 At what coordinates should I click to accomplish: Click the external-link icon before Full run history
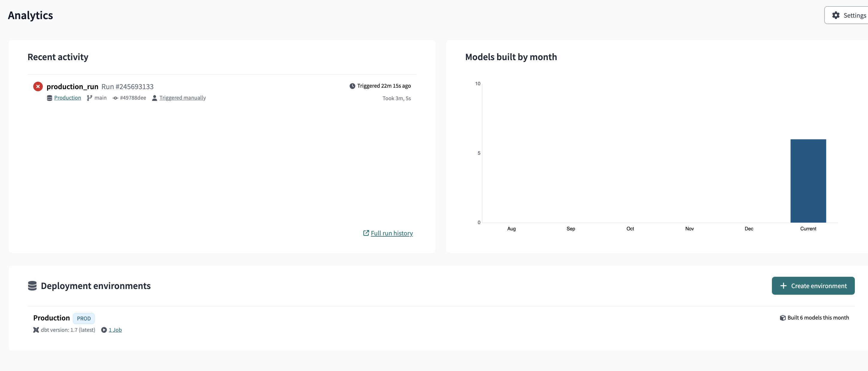[x=366, y=233]
